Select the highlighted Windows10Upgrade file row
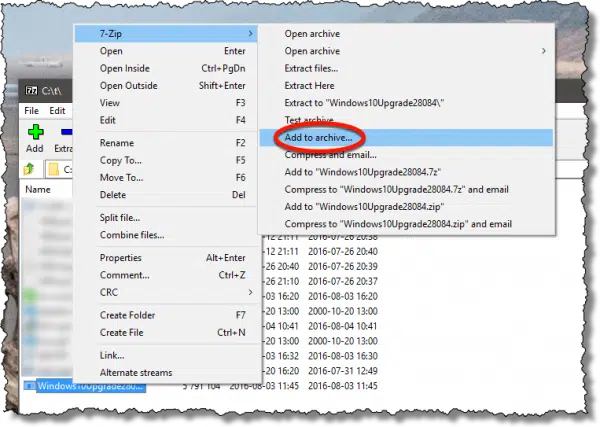 click(x=84, y=386)
